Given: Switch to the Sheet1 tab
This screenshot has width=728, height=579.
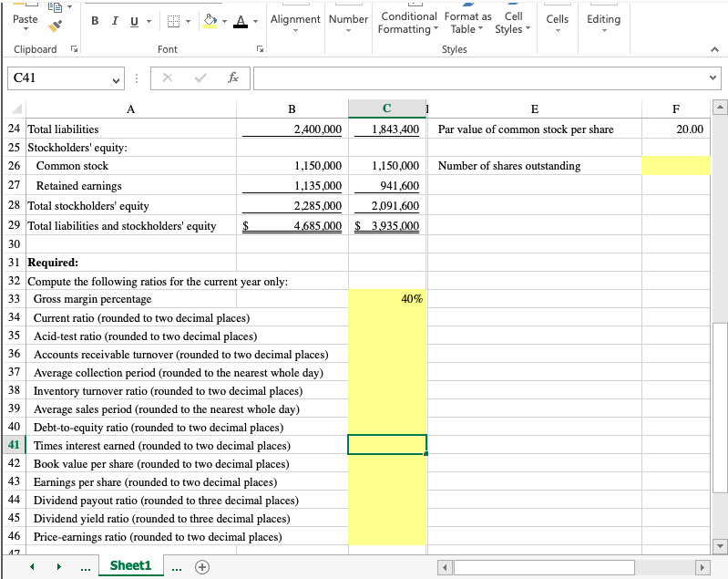Looking at the screenshot, I should click(x=130, y=565).
